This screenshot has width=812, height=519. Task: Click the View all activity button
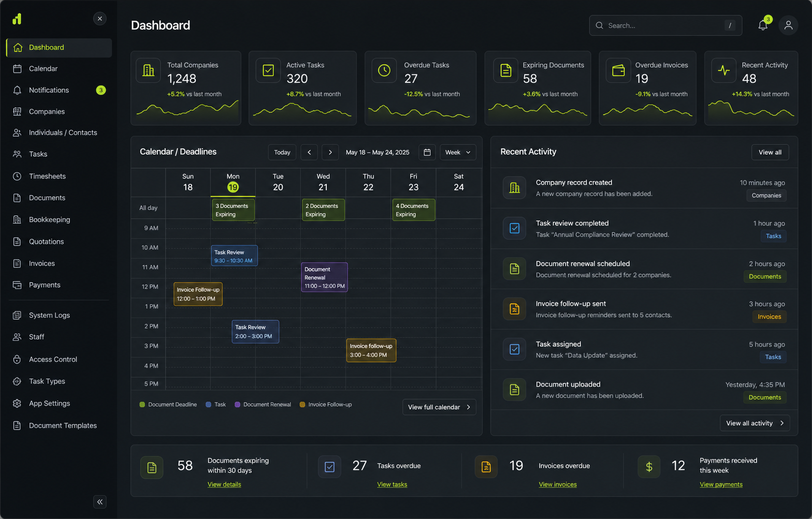755,423
